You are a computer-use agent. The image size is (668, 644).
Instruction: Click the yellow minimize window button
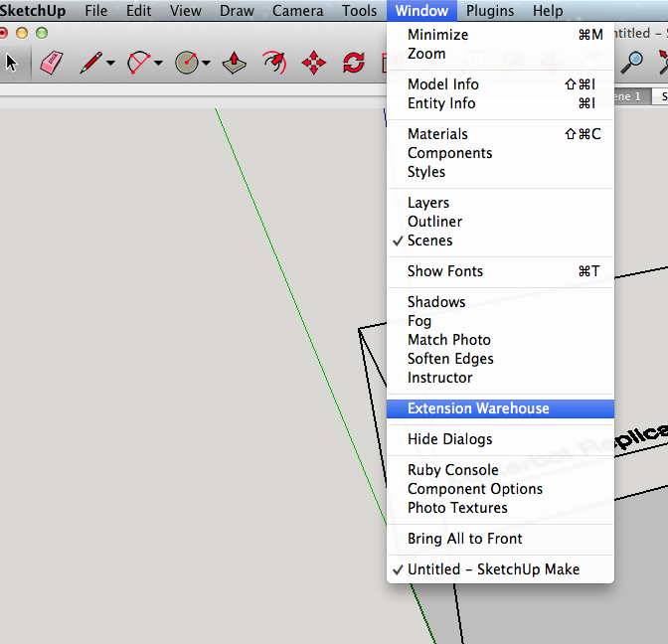22,33
